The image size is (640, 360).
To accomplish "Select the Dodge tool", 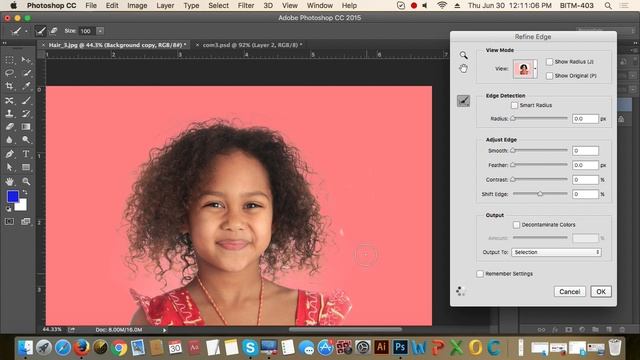I will [x=26, y=140].
